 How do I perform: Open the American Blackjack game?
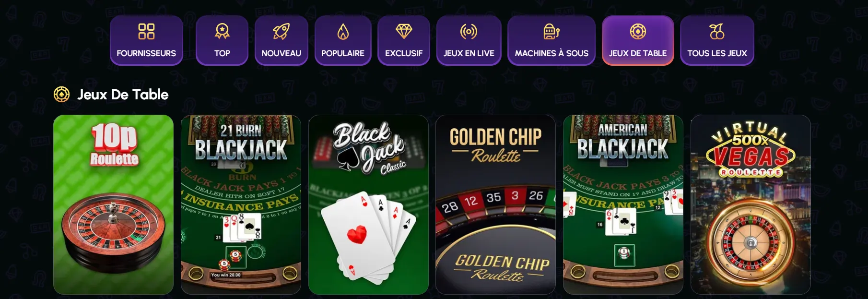pos(623,204)
